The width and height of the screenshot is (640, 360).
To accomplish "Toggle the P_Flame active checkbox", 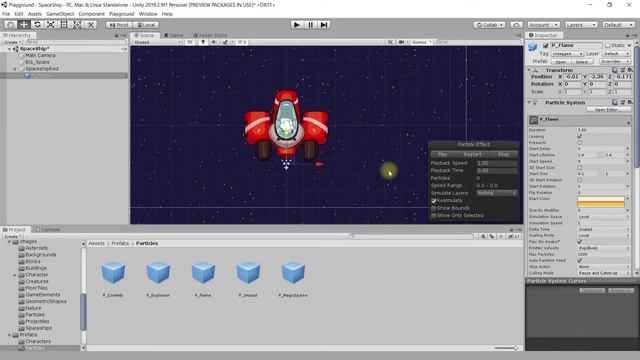I will tap(546, 45).
